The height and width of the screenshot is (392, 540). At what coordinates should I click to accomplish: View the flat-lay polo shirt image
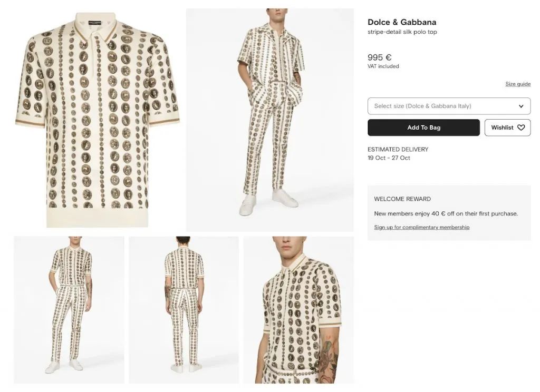pyautogui.click(x=97, y=120)
